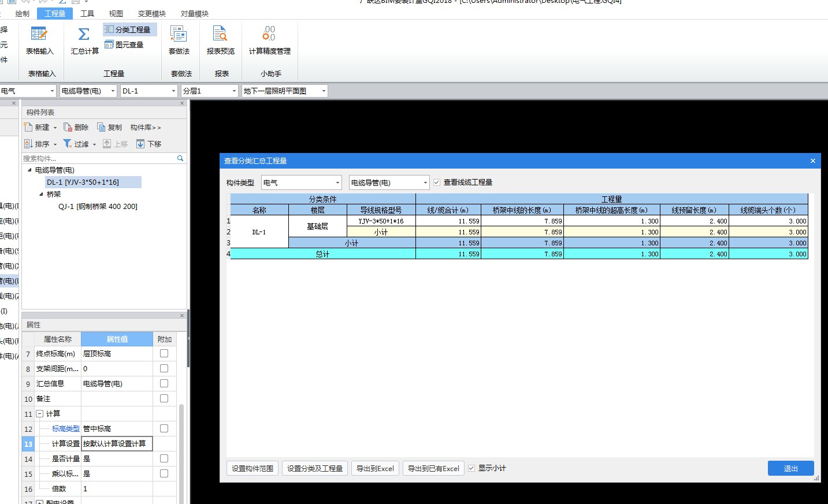Click the 层顶标高 value cell
The image size is (828, 504).
117,353
